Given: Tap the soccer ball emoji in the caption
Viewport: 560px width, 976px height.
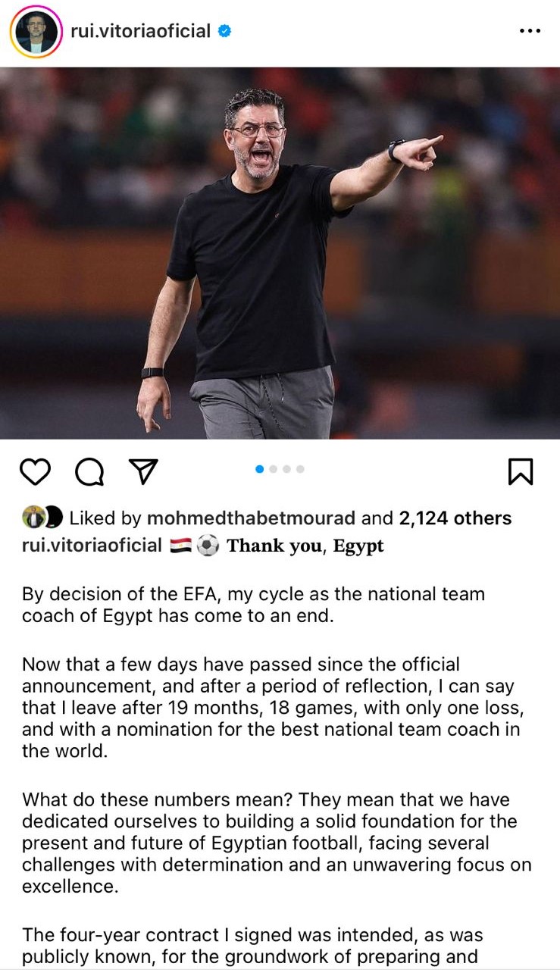Looking at the screenshot, I should coord(207,546).
